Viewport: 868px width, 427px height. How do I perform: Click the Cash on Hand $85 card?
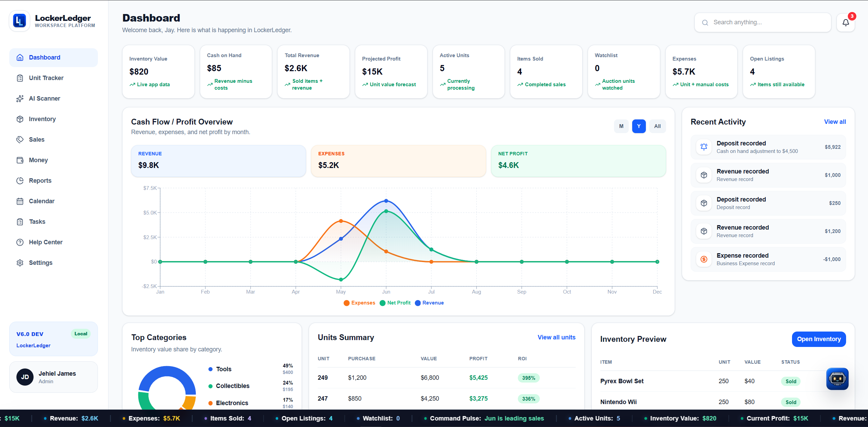pos(236,72)
